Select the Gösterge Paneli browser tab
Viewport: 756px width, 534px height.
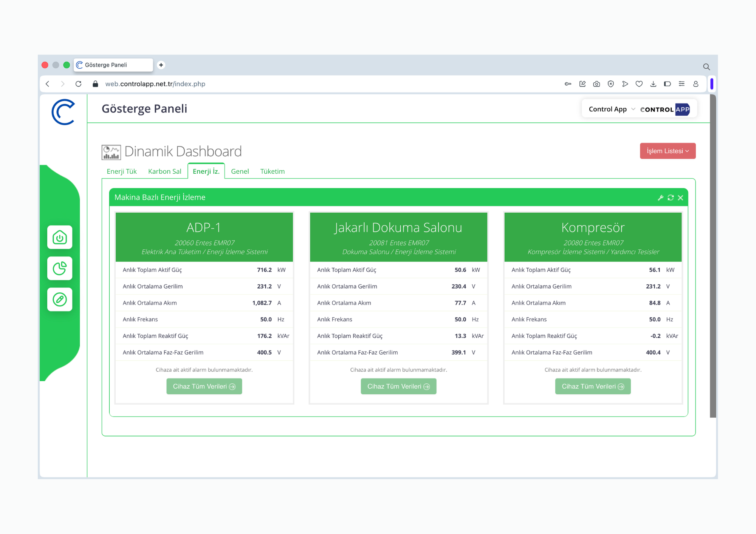pyautogui.click(x=113, y=65)
